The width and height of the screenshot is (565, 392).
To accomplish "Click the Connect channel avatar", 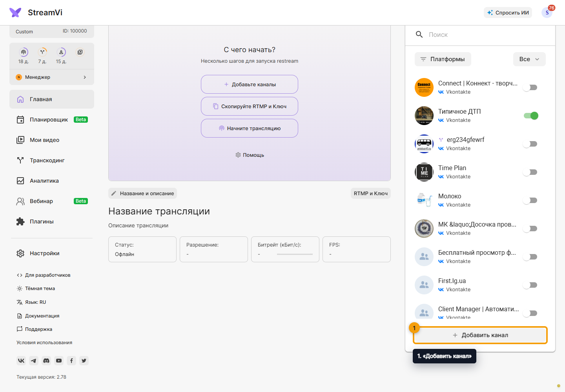I will pyautogui.click(x=424, y=87).
